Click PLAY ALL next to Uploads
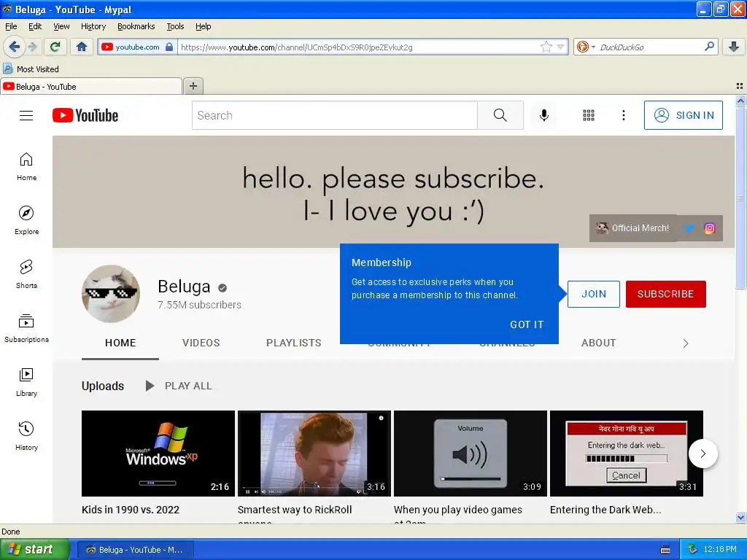747x560 pixels. [x=179, y=386]
